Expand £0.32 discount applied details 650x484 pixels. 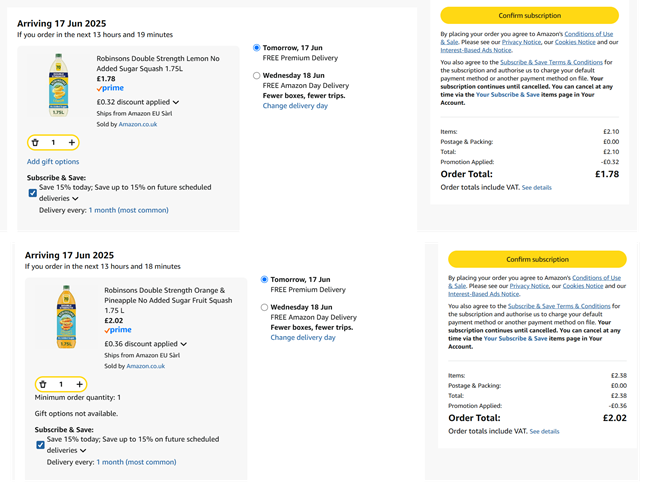click(x=176, y=102)
